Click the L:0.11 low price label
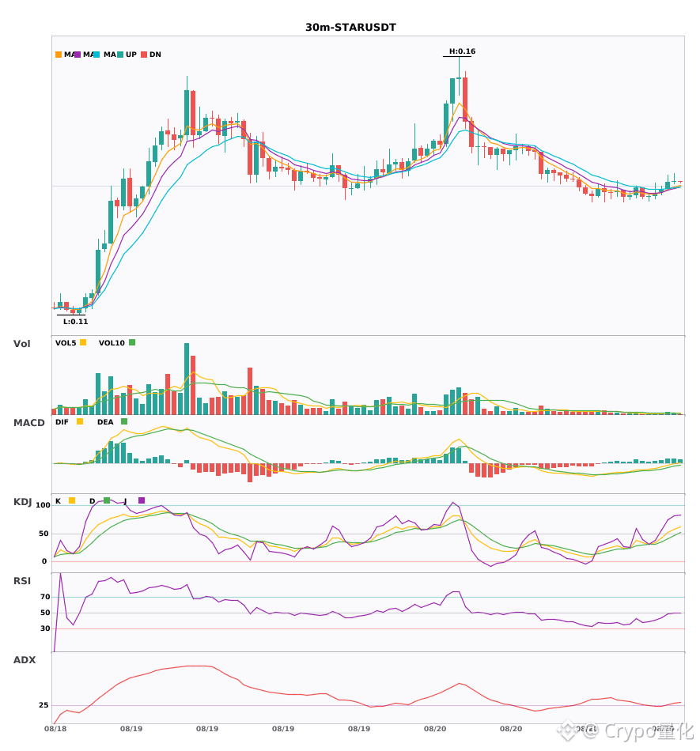700x751 pixels. [76, 322]
